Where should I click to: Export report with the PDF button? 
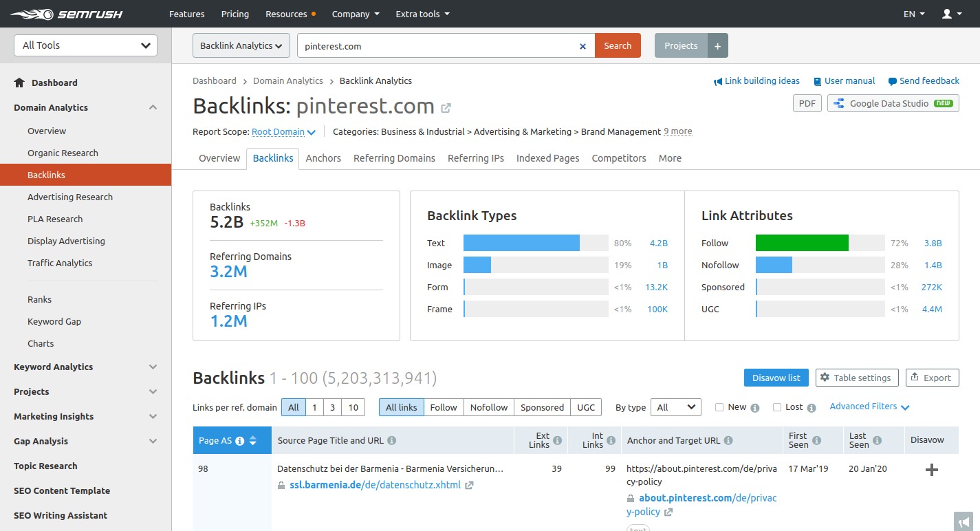[807, 104]
